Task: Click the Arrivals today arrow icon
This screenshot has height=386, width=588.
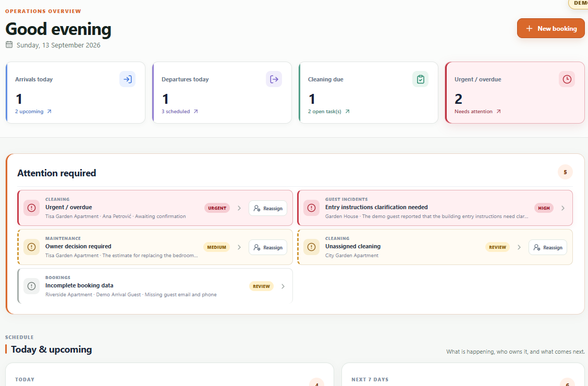Action: pos(128,79)
